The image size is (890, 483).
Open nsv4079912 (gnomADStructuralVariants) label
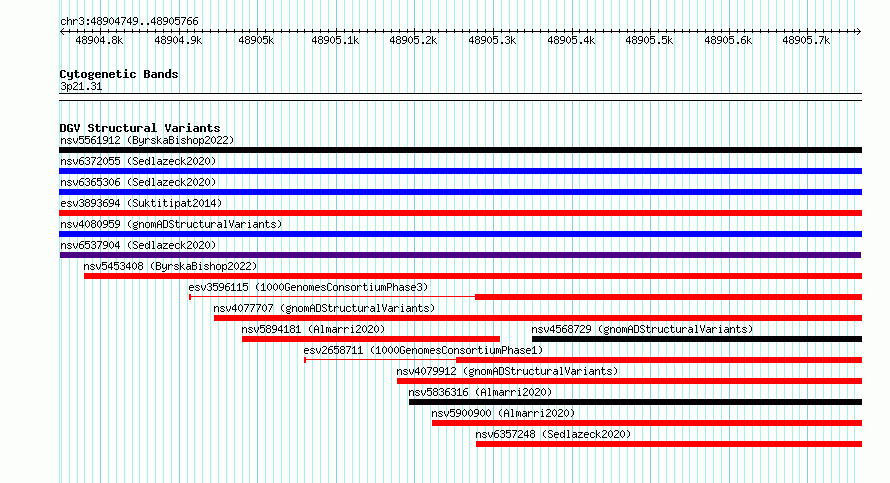507,371
